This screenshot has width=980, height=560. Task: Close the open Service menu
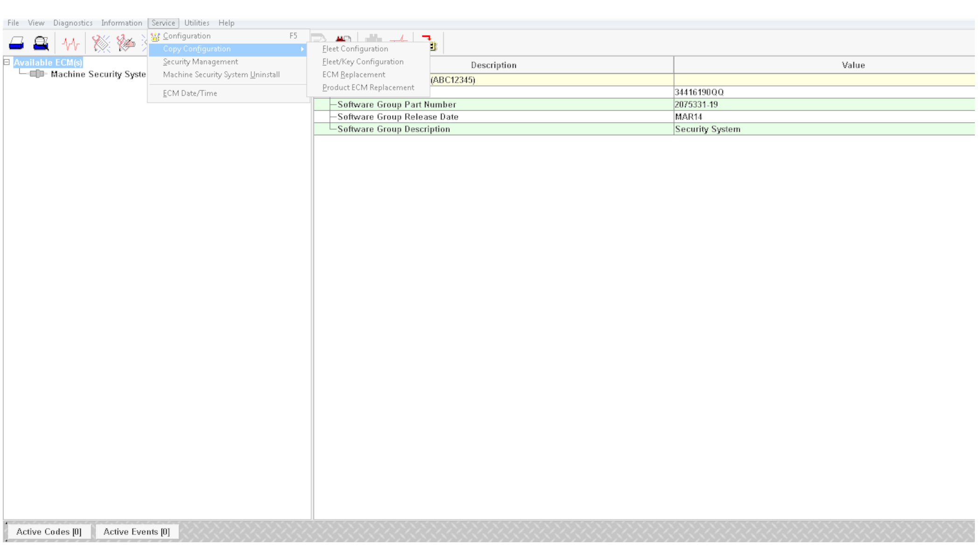(163, 23)
